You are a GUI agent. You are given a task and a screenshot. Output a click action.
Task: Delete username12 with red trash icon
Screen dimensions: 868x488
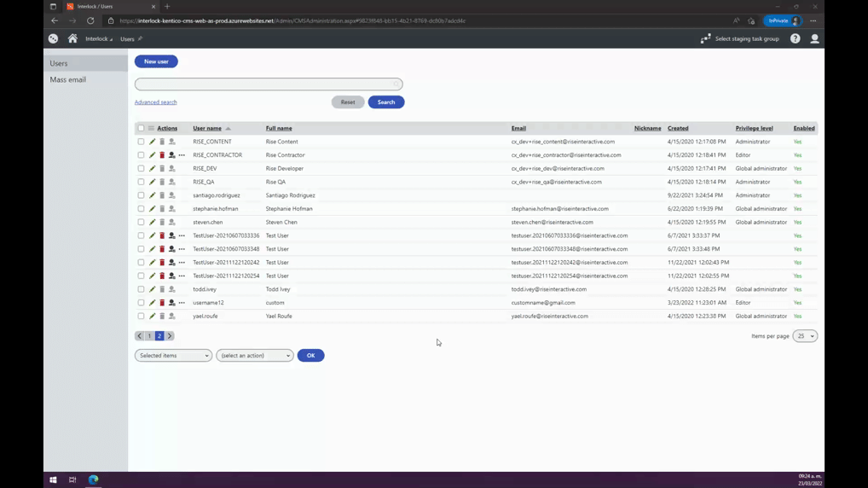(x=162, y=303)
